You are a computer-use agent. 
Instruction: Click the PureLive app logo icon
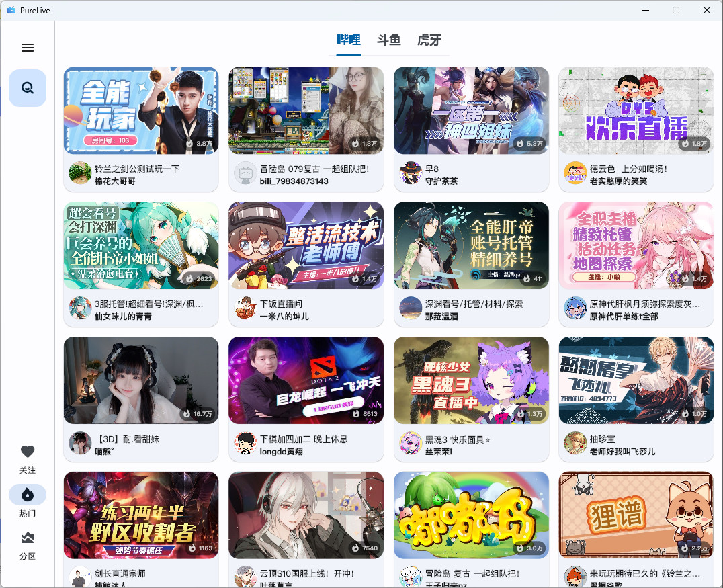coord(11,10)
